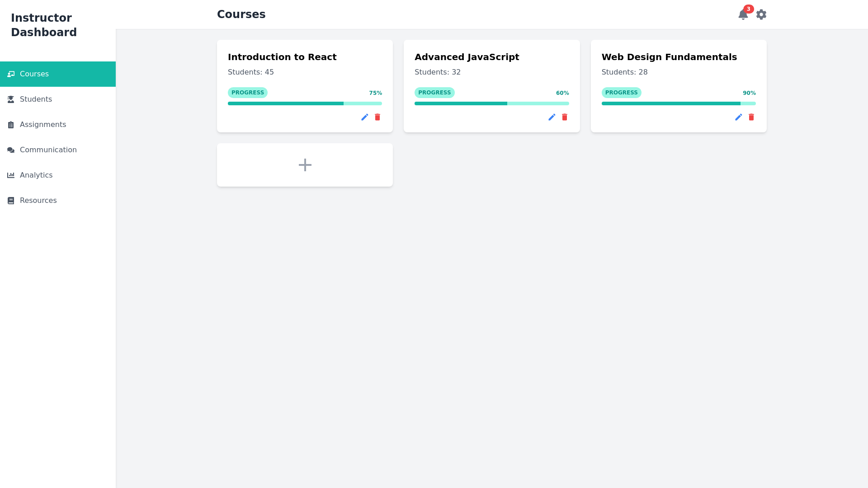Open the Communication panel

pyautogui.click(x=48, y=150)
